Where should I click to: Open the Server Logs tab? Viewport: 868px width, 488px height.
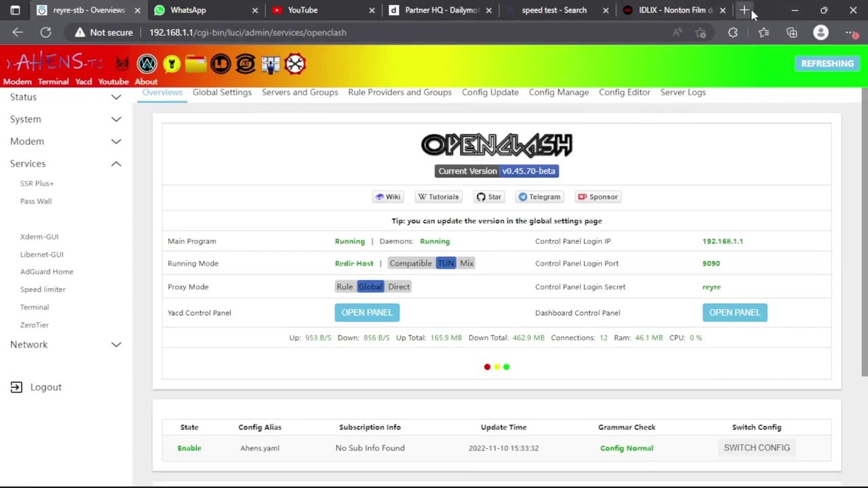pyautogui.click(x=683, y=92)
